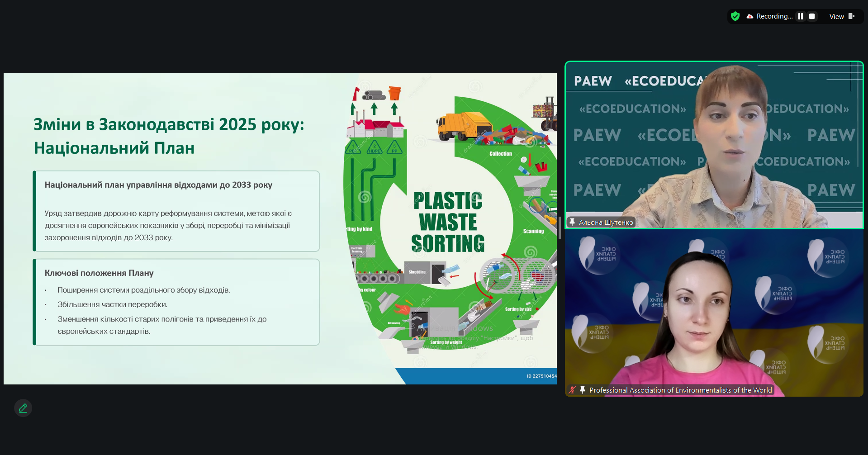Click the divider handle between slide and videos
Screen dimensions: 868x455
(560, 228)
